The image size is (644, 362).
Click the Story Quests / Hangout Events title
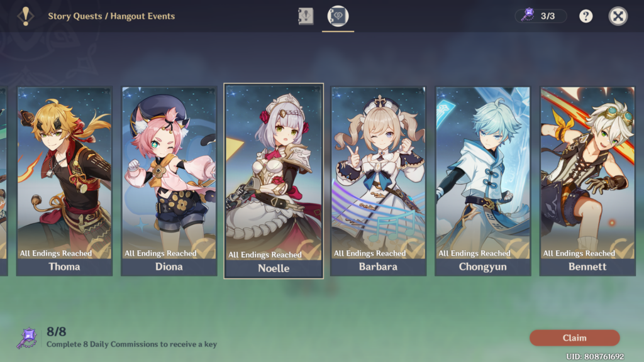[111, 16]
